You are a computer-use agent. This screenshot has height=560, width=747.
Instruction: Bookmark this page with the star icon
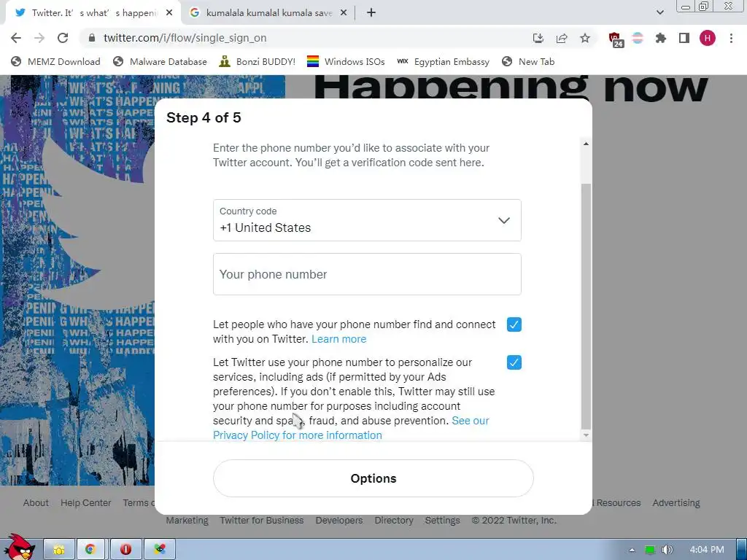coord(585,38)
